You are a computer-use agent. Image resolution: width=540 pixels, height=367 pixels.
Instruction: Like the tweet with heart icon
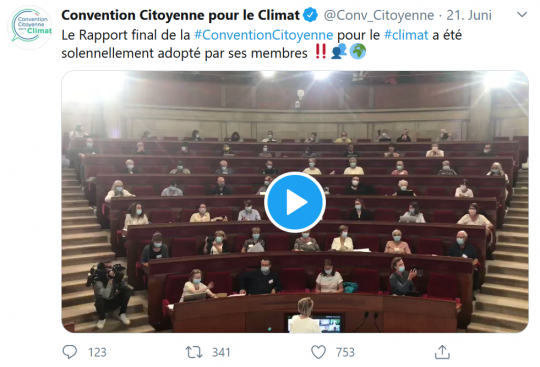(318, 352)
